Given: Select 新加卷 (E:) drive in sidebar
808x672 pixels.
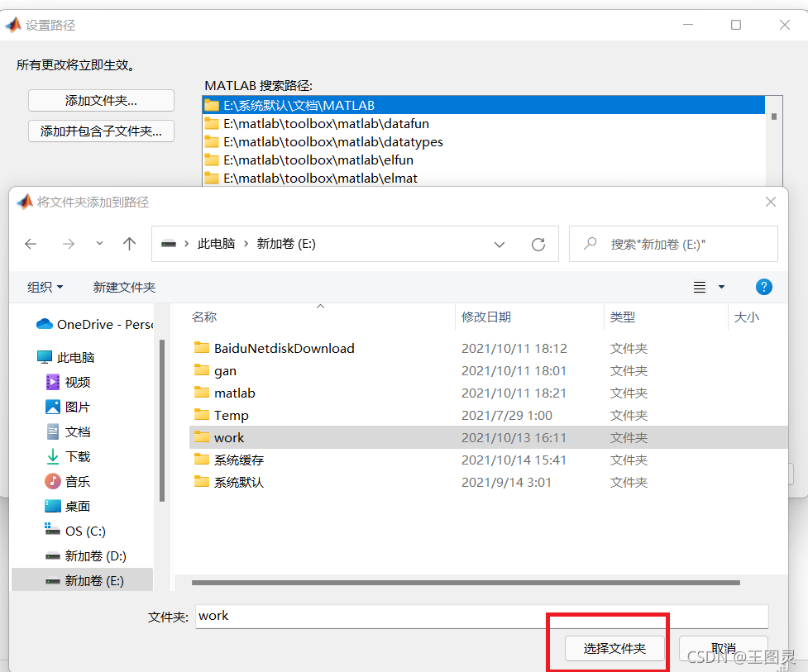Looking at the screenshot, I should click(83, 580).
